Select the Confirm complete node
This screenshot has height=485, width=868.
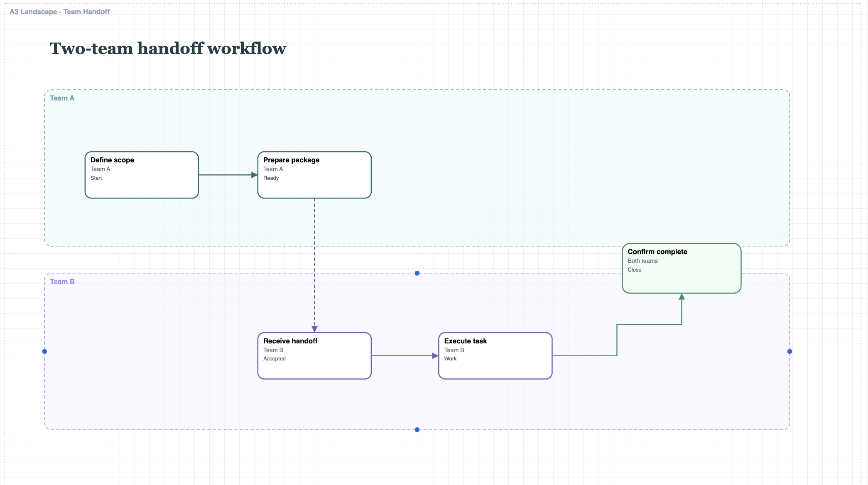682,268
